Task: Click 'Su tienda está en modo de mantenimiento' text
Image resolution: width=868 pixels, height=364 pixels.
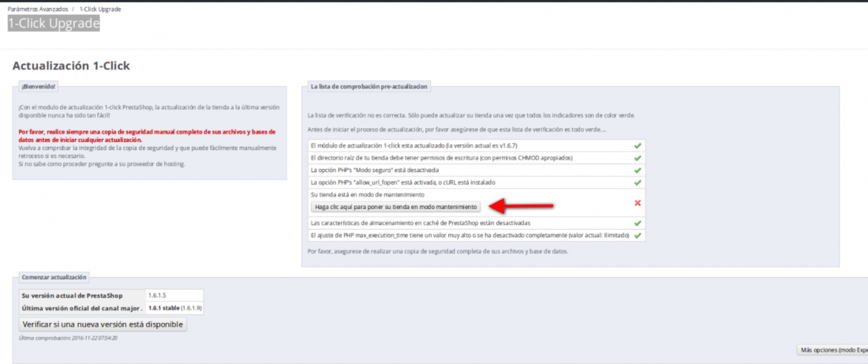Action: [368, 194]
